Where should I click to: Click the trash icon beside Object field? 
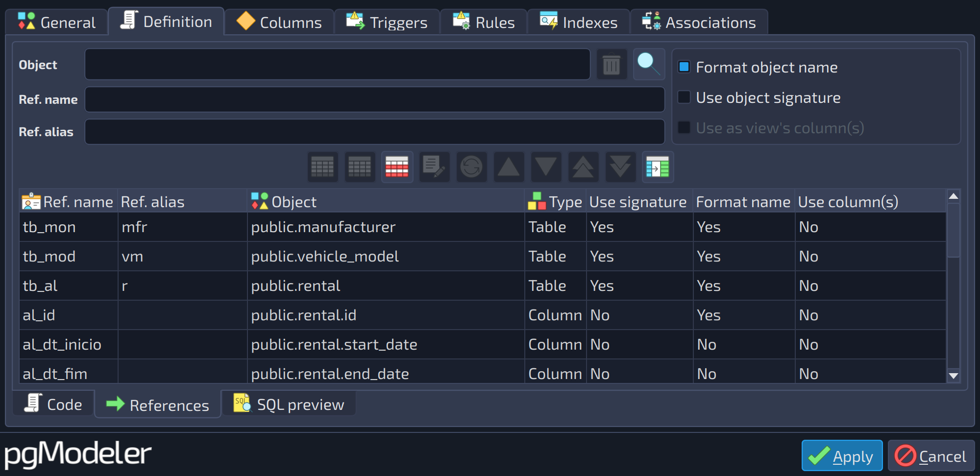(x=612, y=64)
